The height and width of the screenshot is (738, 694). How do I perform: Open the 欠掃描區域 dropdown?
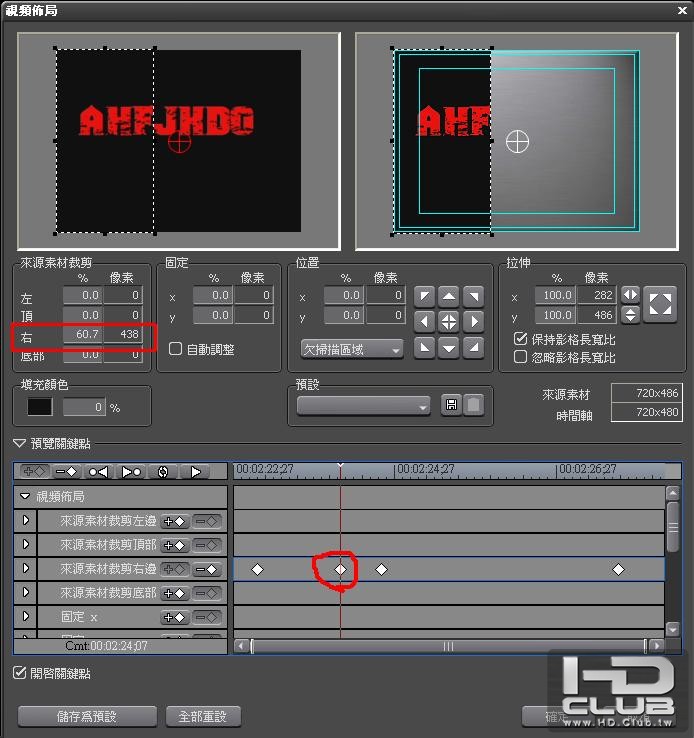coord(352,349)
